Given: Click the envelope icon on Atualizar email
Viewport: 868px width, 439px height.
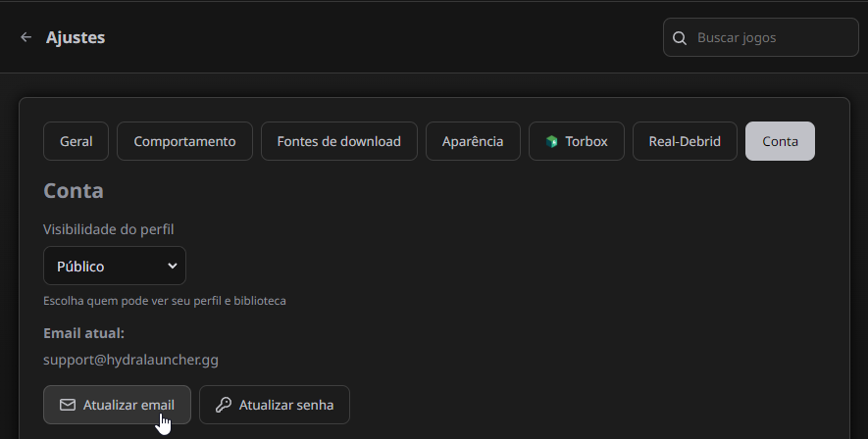Looking at the screenshot, I should click(68, 405).
